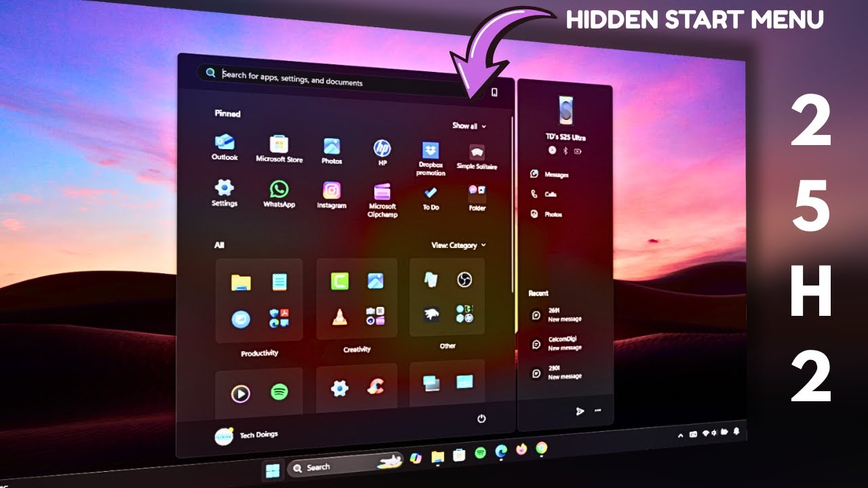Launch Microsoft Store from pinned apps

coord(279,149)
